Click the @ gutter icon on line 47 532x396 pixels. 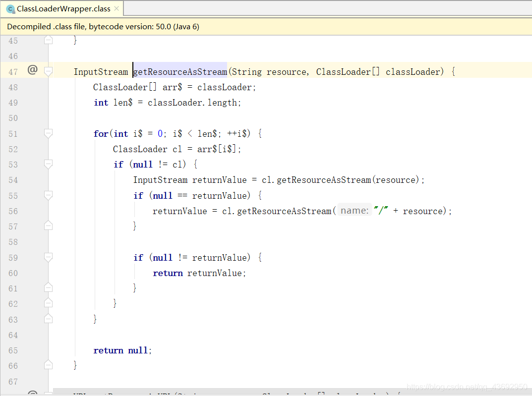click(32, 70)
